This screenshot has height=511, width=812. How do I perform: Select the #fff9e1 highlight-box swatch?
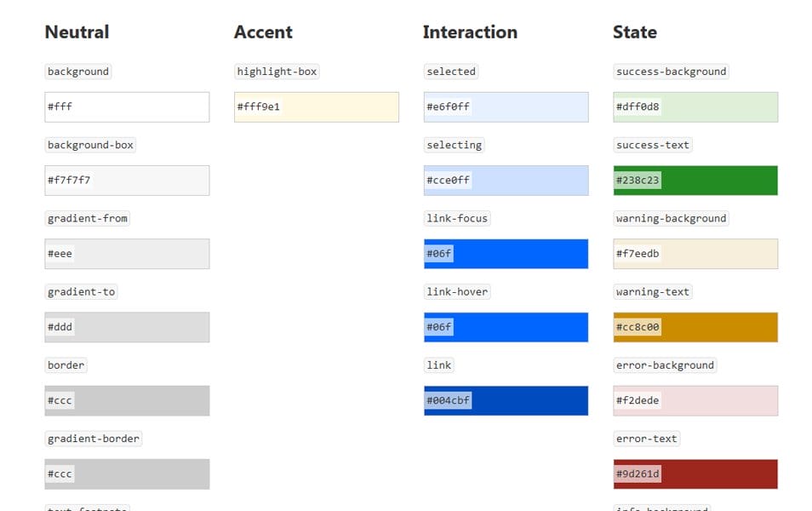click(x=316, y=107)
